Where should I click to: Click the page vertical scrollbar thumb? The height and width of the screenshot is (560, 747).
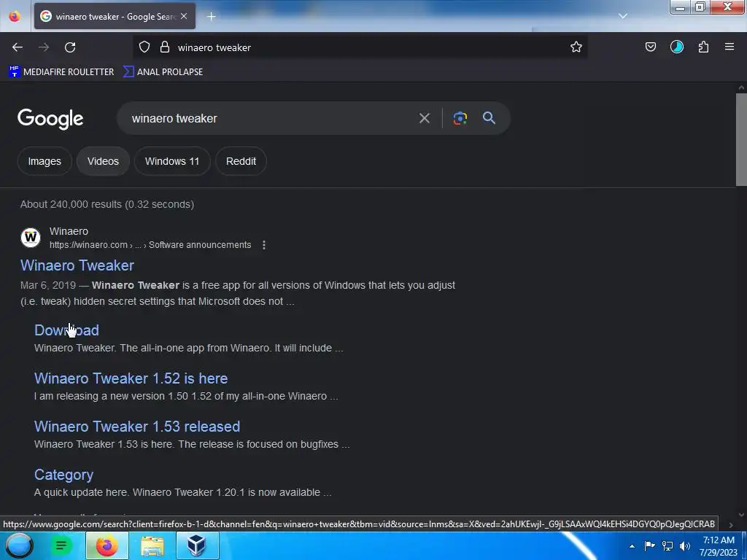click(741, 139)
